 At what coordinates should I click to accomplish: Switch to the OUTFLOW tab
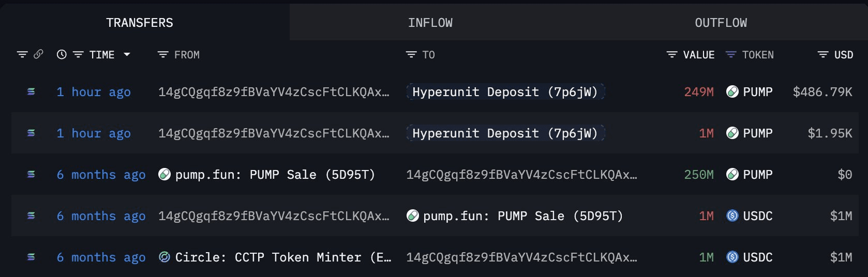point(721,23)
